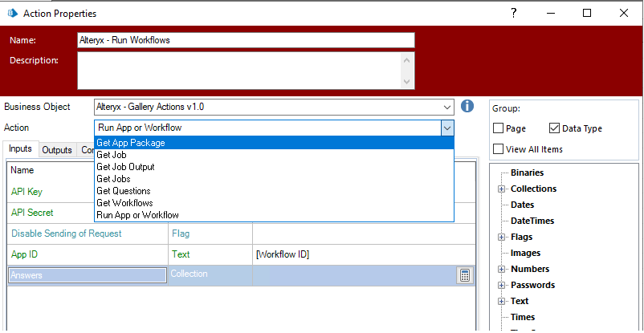The height and width of the screenshot is (333, 644).
Task: Select Get Job from the action list
Action: coord(274,155)
